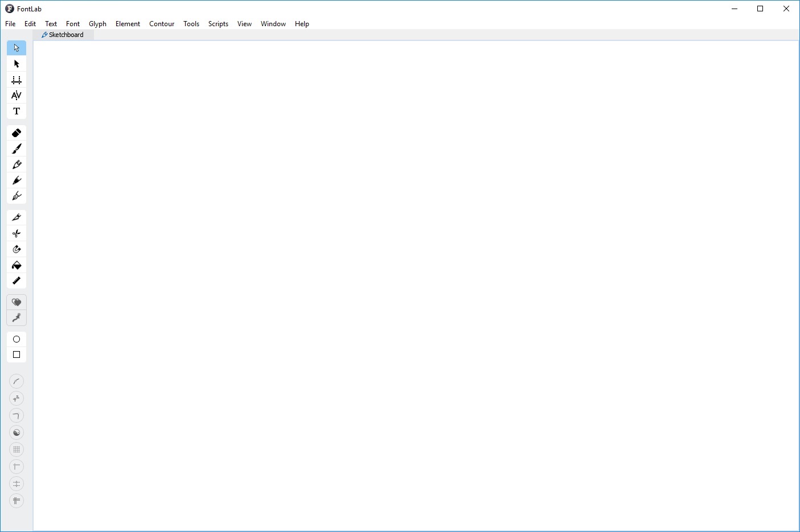Maximize the FontLab window
The image size is (800, 532).
(x=760, y=9)
